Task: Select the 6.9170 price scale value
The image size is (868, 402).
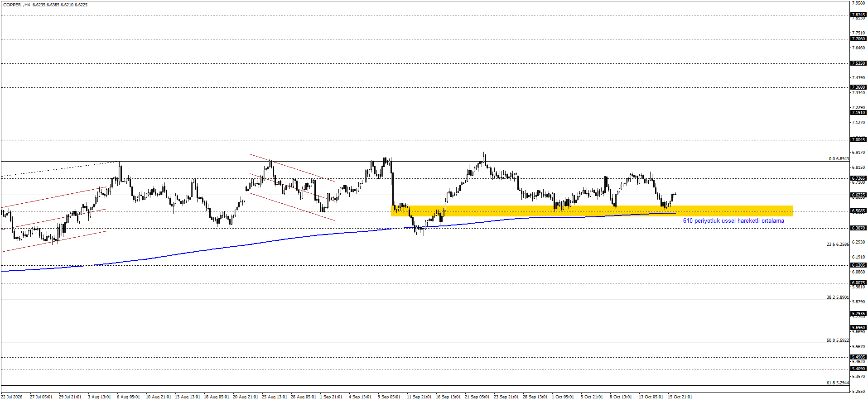Action: [858, 153]
